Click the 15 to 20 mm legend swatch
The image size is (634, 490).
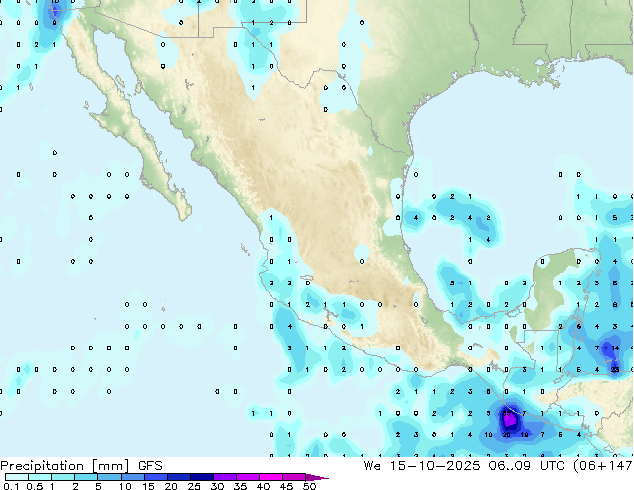tap(156, 477)
